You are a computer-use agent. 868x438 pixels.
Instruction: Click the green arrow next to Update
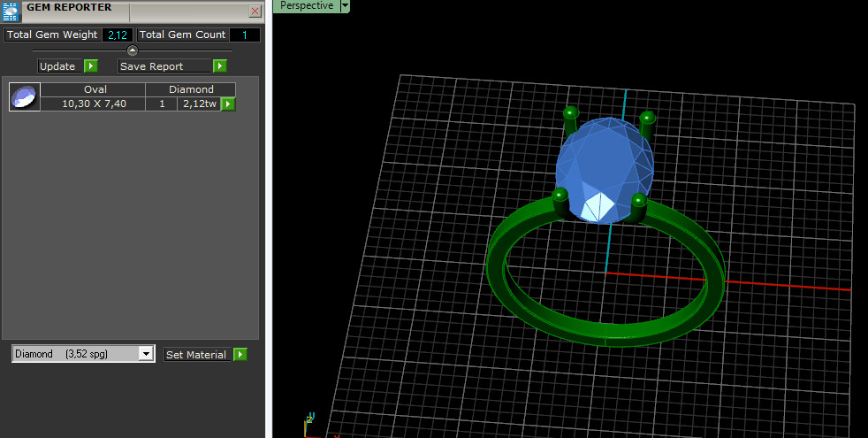[91, 66]
